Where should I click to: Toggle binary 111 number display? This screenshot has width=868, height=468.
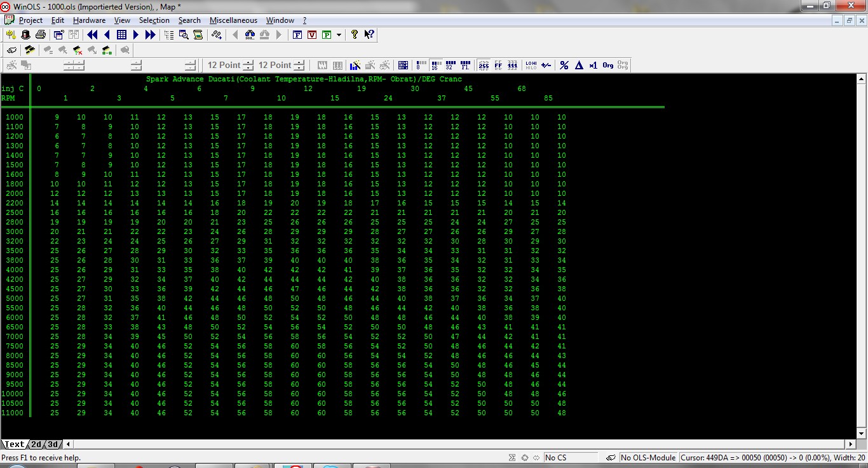513,65
